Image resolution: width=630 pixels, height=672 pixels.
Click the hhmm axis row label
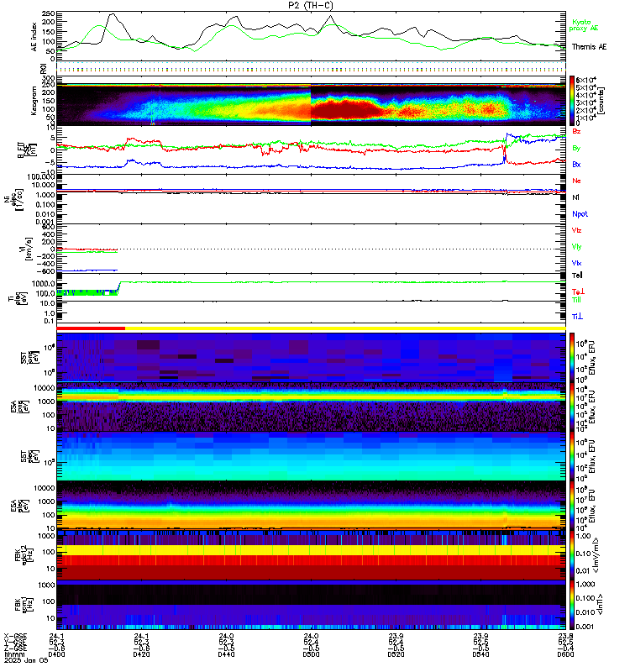coord(13,654)
